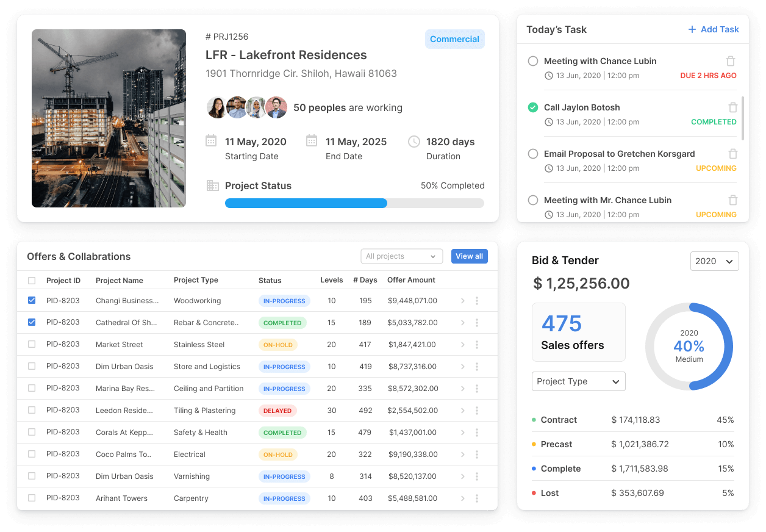766x532 pixels.
Task: Click Add Task link
Action: point(713,29)
